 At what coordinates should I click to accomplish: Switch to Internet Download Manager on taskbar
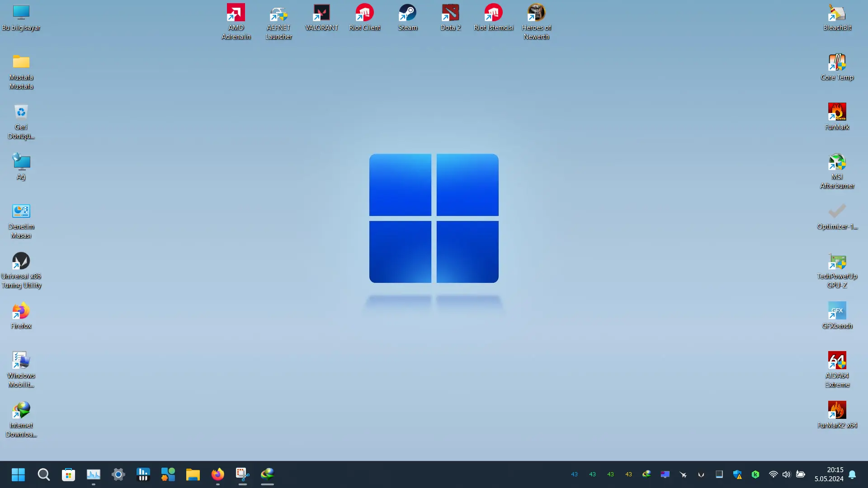pyautogui.click(x=267, y=474)
